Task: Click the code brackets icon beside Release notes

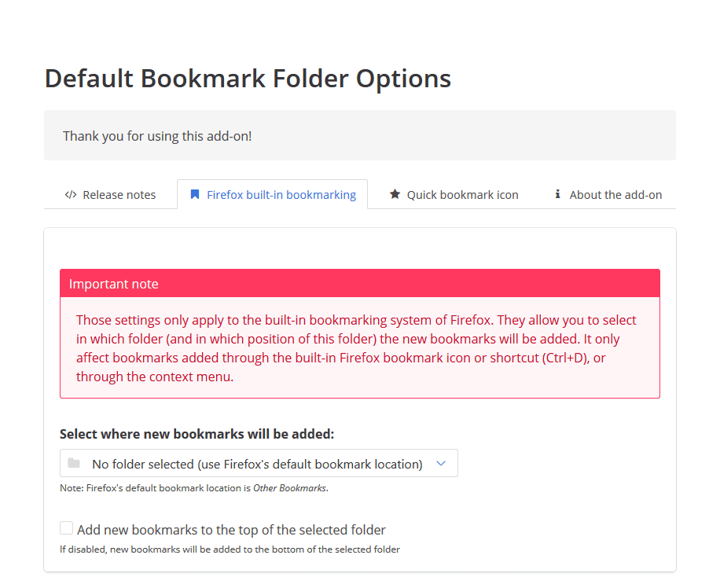Action: 71,195
